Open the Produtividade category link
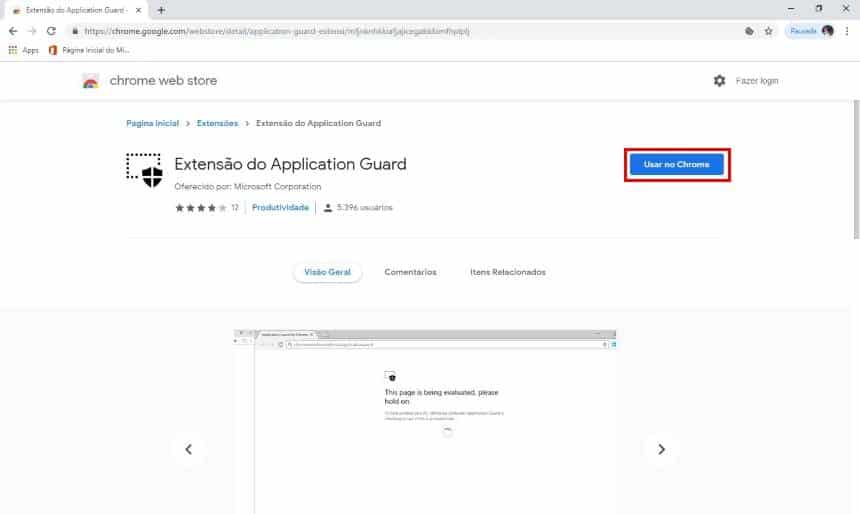Image resolution: width=860 pixels, height=514 pixels. pos(280,207)
